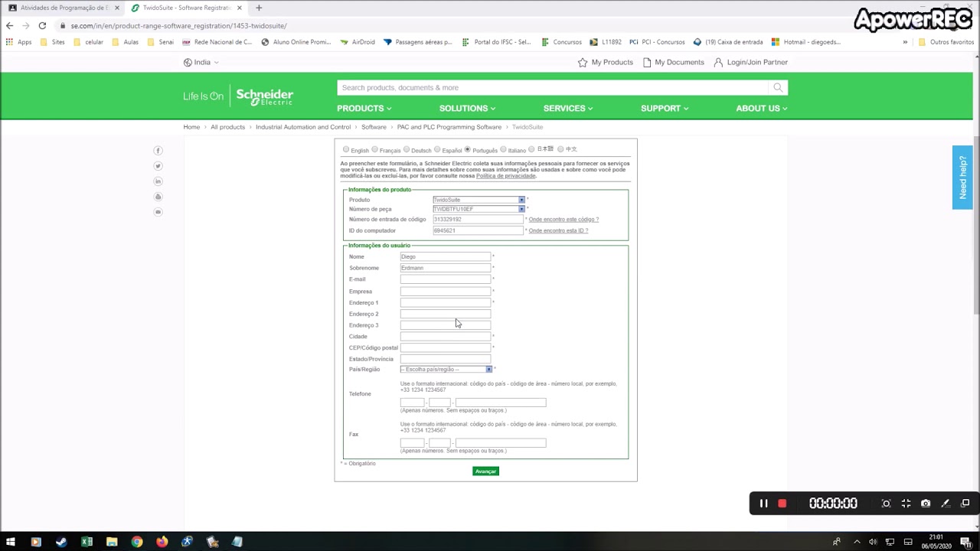Pause the ApowerREC recording
The height and width of the screenshot is (551, 980).
pyautogui.click(x=763, y=504)
